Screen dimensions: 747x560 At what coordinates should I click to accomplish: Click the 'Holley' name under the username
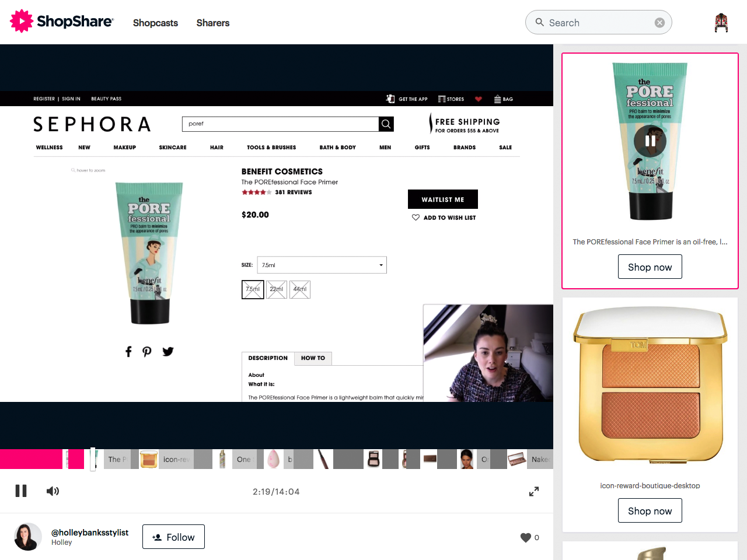point(61,542)
